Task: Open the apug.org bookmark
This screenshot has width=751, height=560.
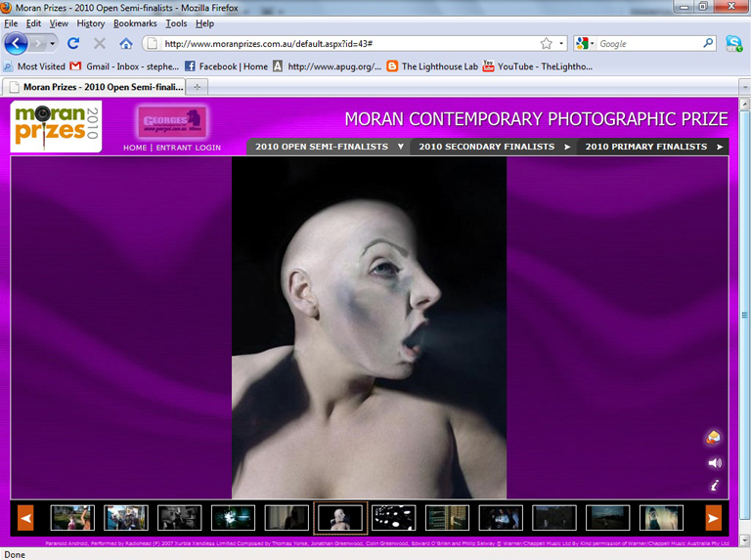Action: (328, 66)
